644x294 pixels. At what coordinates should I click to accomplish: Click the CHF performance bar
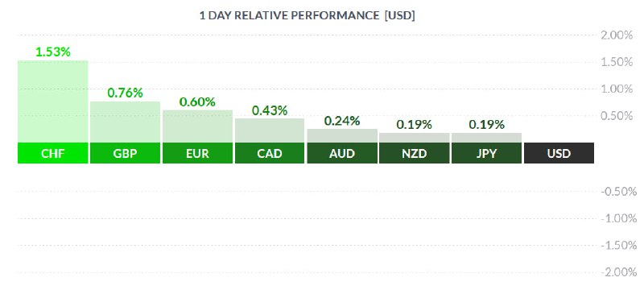pyautogui.click(x=53, y=101)
